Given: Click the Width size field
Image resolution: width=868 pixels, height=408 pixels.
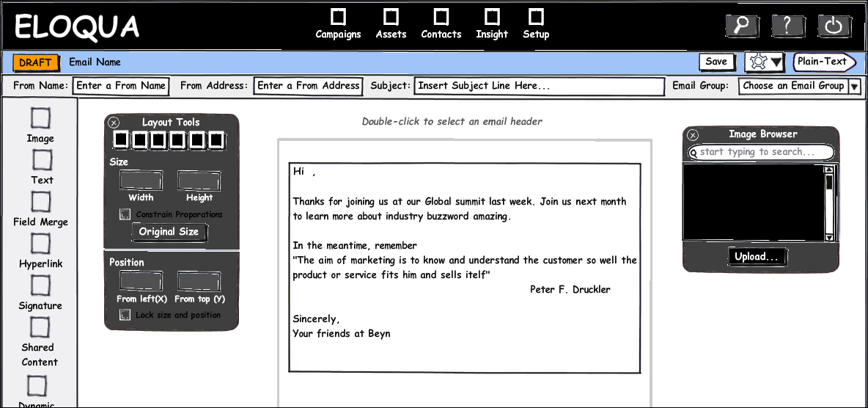Looking at the screenshot, I should (x=141, y=181).
